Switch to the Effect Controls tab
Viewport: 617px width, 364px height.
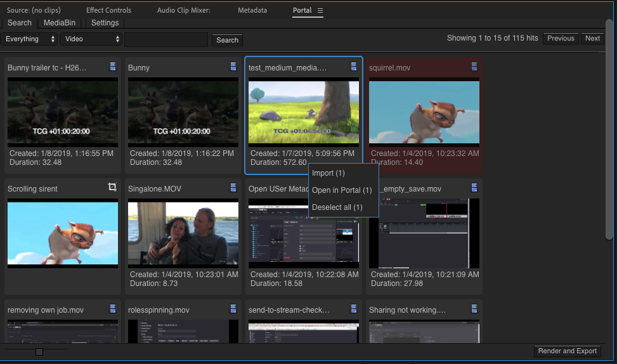point(108,10)
